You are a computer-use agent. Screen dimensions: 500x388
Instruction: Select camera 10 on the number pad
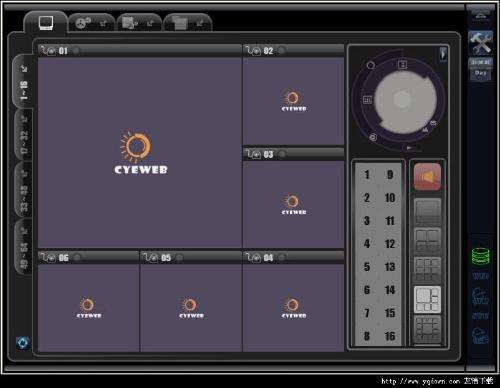tap(390, 198)
